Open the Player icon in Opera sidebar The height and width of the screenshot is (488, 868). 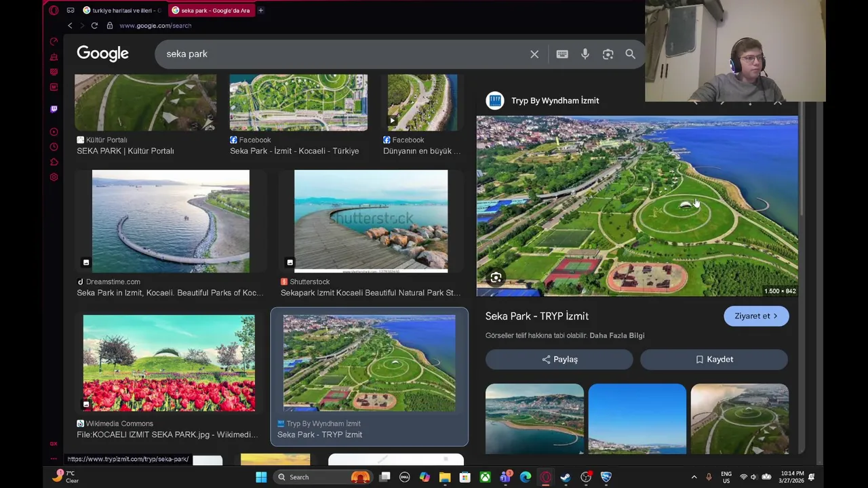pyautogui.click(x=54, y=131)
